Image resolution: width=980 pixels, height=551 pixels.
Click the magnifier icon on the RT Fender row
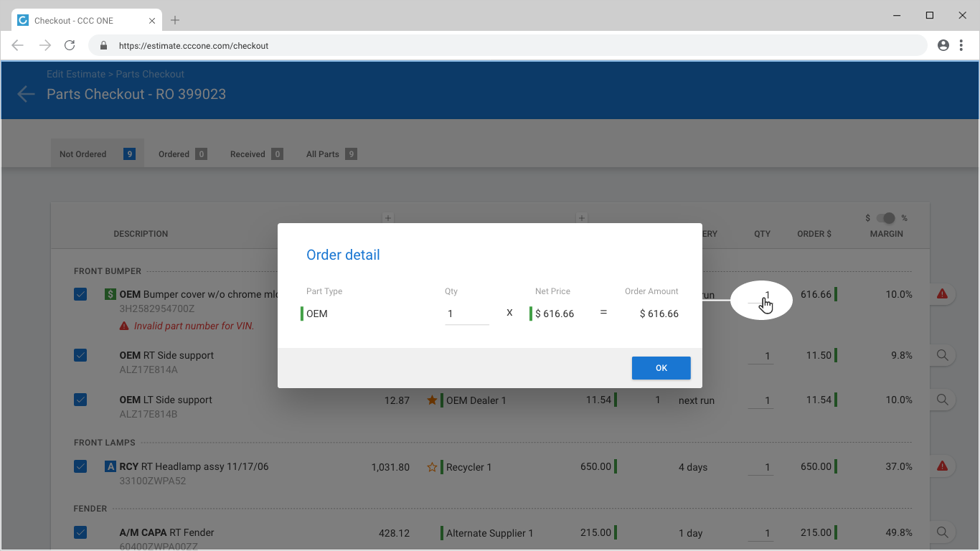(x=943, y=532)
